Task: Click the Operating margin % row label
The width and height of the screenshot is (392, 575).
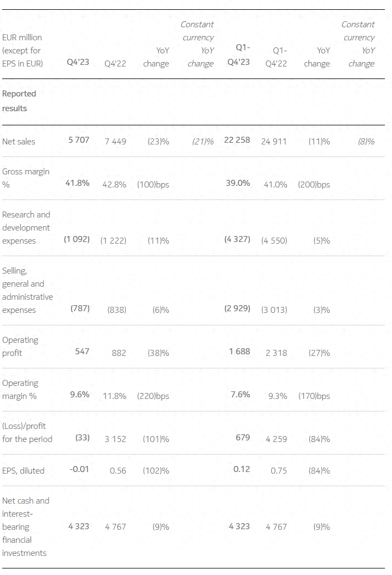Action: (20, 390)
